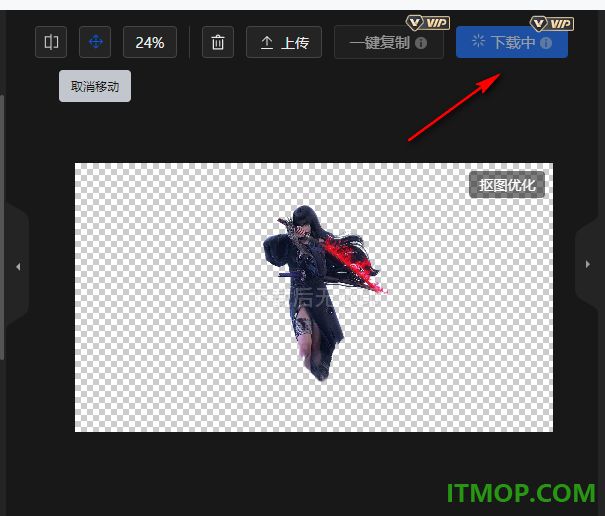Click the 下载中 download button
Viewport: 605px width, 516px height.
coord(512,42)
